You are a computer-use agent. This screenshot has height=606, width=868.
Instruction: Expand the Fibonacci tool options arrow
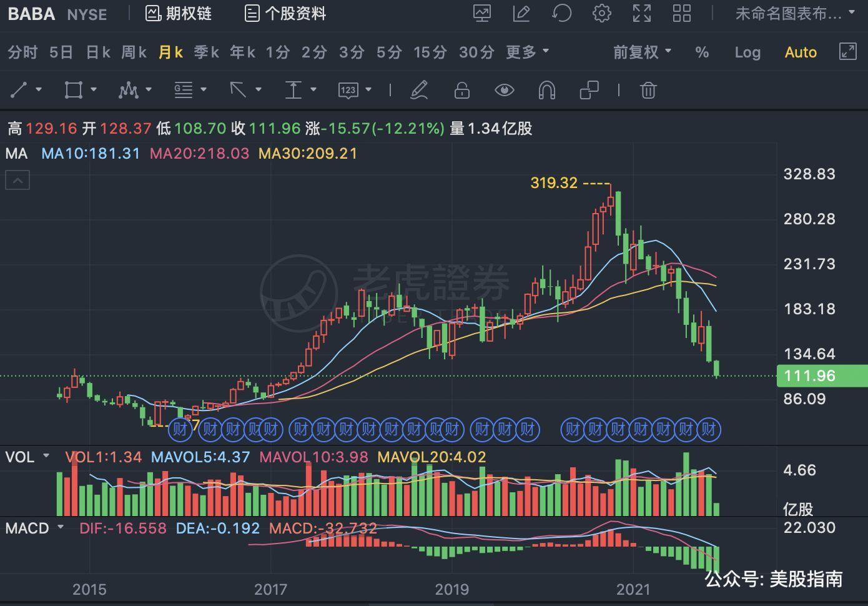click(x=204, y=90)
